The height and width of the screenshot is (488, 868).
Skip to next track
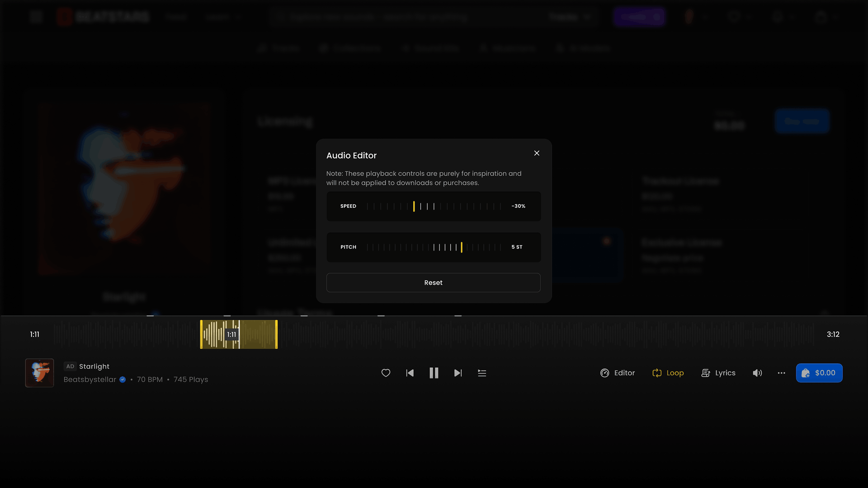point(458,373)
